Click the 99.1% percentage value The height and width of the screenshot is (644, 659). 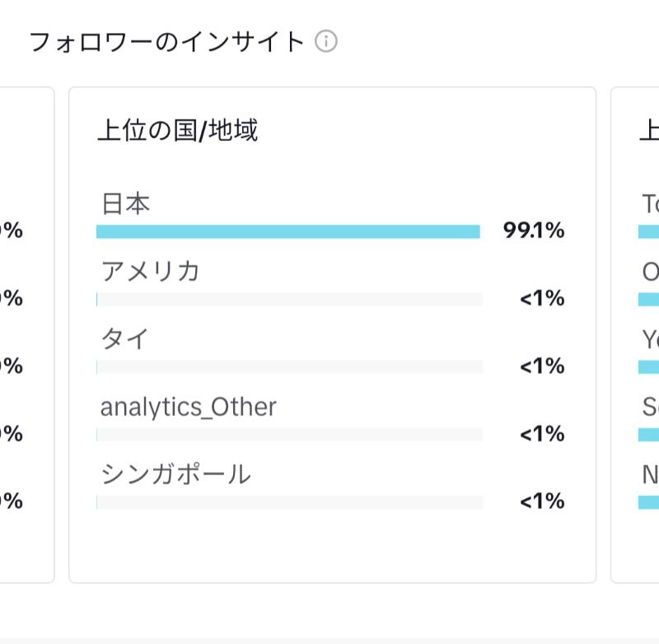click(x=534, y=231)
